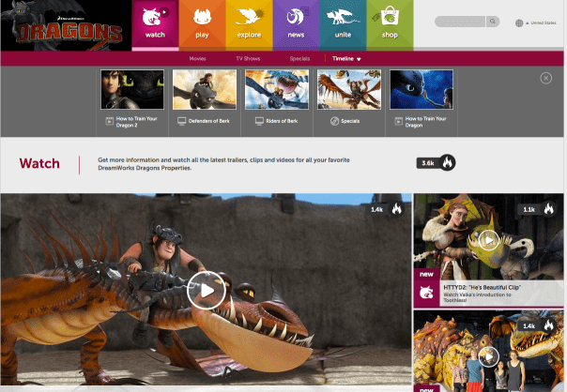The width and height of the screenshot is (567, 392).
Task: Click film icon beside Dragon 2 label
Action: 109,121
